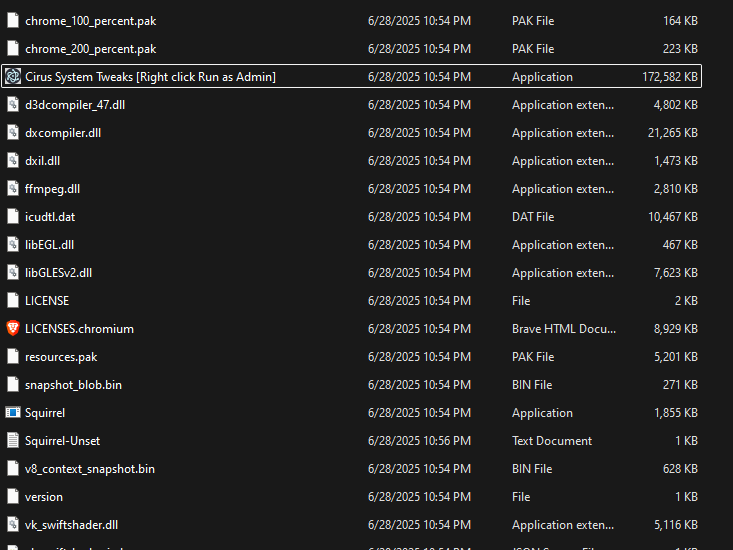Screen dimensions: 733x550
Task: Select the file named LICENSE
Action: tap(47, 301)
